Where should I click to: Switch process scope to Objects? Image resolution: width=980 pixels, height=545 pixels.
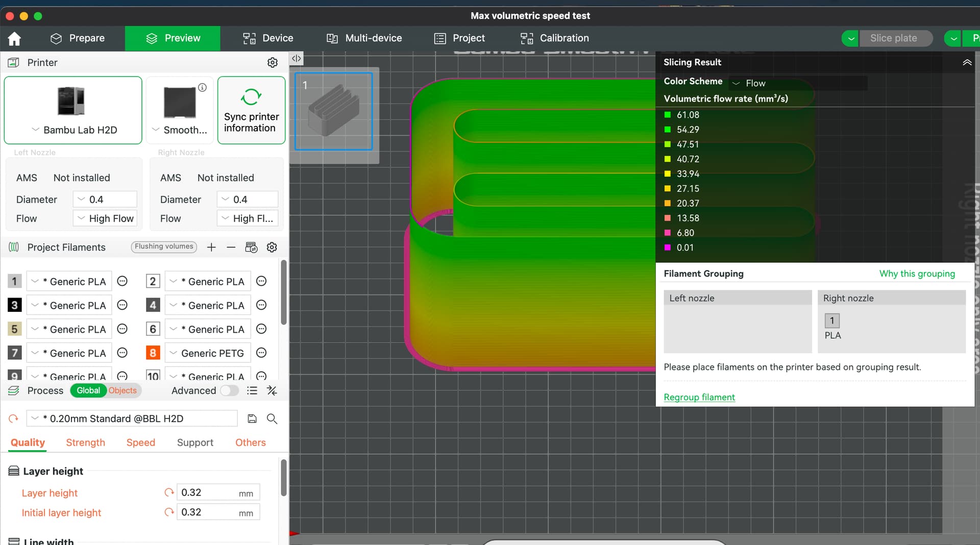click(x=122, y=391)
